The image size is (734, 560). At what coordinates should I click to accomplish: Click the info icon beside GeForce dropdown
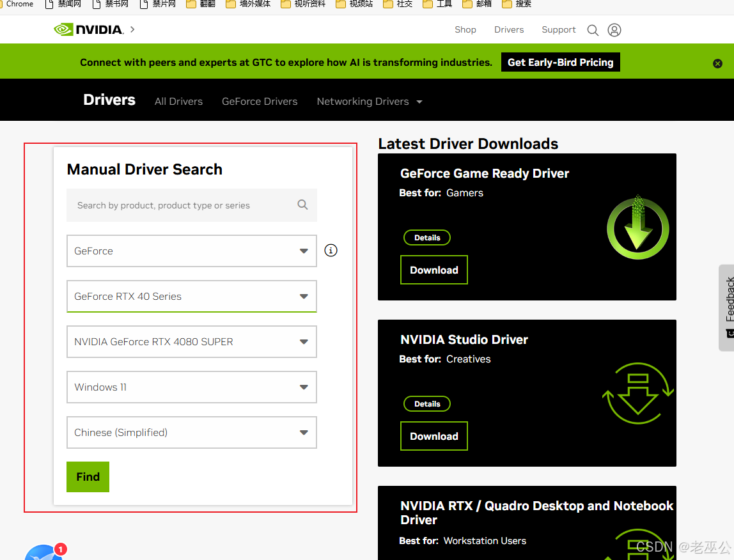tap(331, 251)
